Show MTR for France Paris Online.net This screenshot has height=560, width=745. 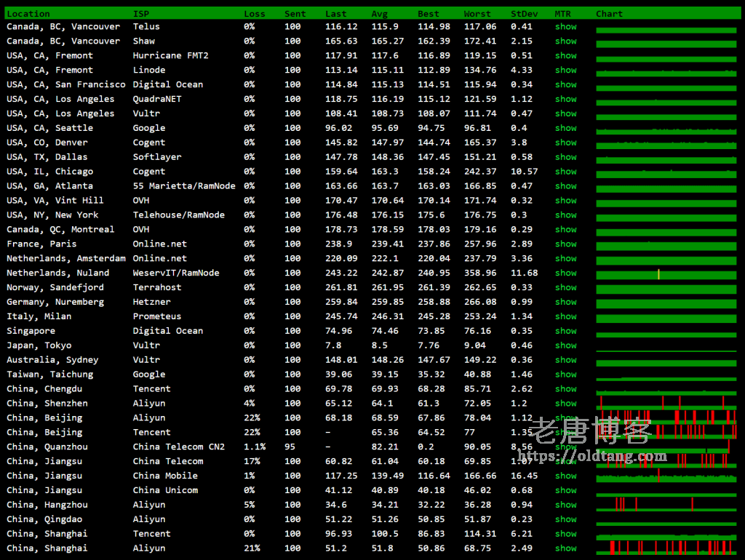[x=565, y=244]
